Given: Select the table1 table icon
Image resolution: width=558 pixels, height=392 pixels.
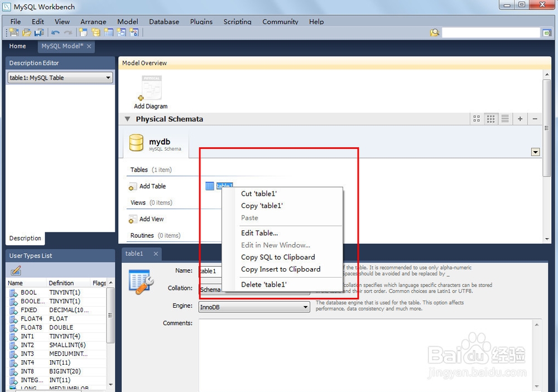Looking at the screenshot, I should pyautogui.click(x=210, y=186).
